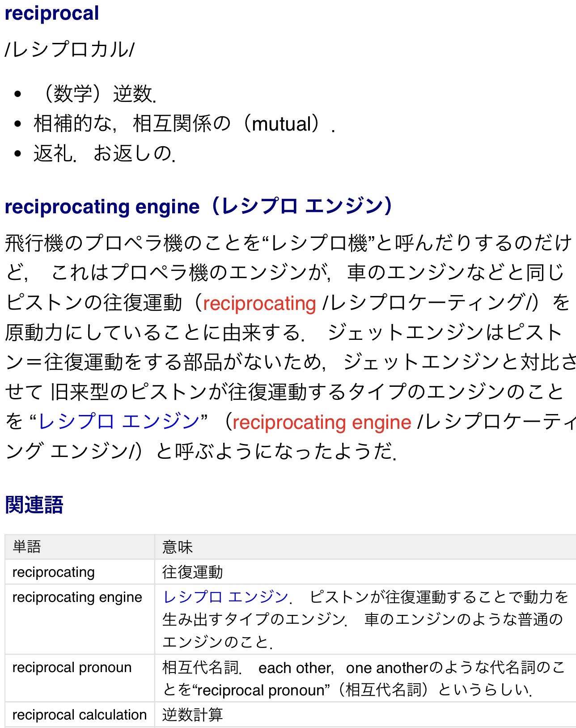Viewport: 576px width, 728px height.
Task: Click the "reciprocal" page heading
Action: [x=52, y=13]
